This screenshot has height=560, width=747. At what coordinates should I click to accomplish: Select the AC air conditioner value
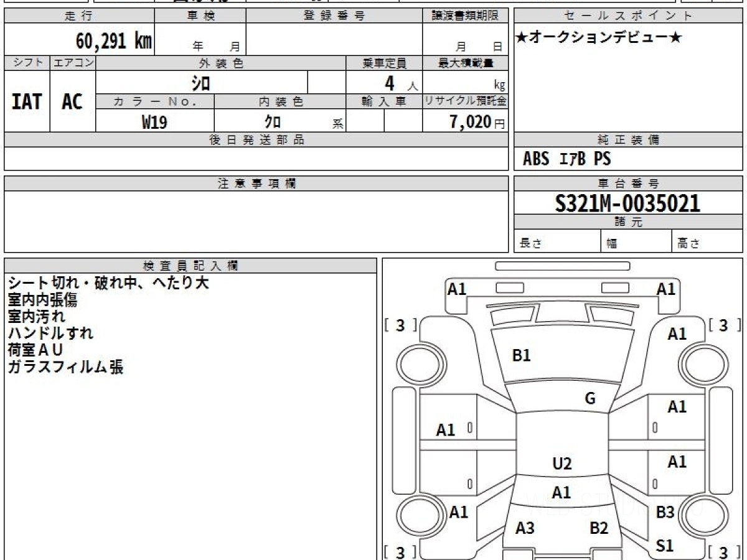tap(72, 102)
